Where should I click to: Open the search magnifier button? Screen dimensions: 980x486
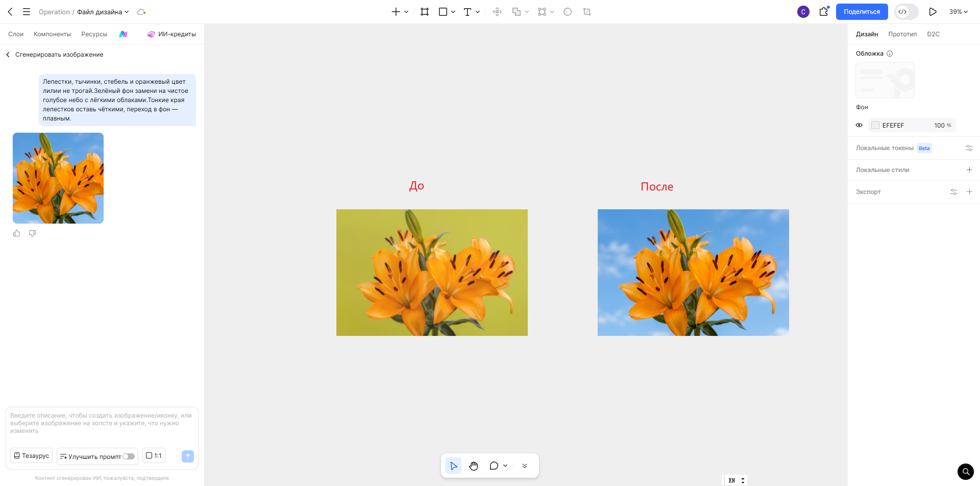point(966,472)
